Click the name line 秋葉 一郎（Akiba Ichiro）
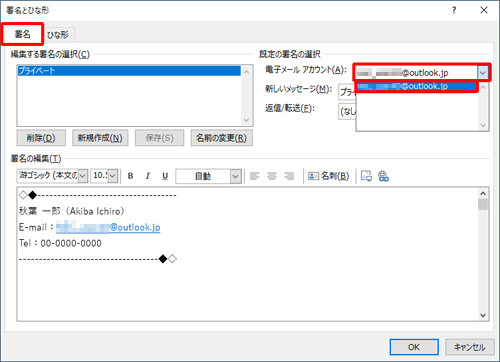This screenshot has width=500, height=362. (72, 211)
